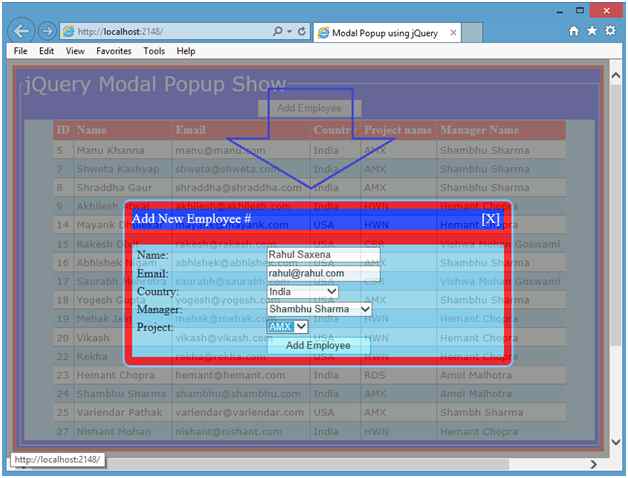Click shambhu@shambhu.com email cell
Viewport: 628px width, 478px height.
pyautogui.click(x=238, y=394)
